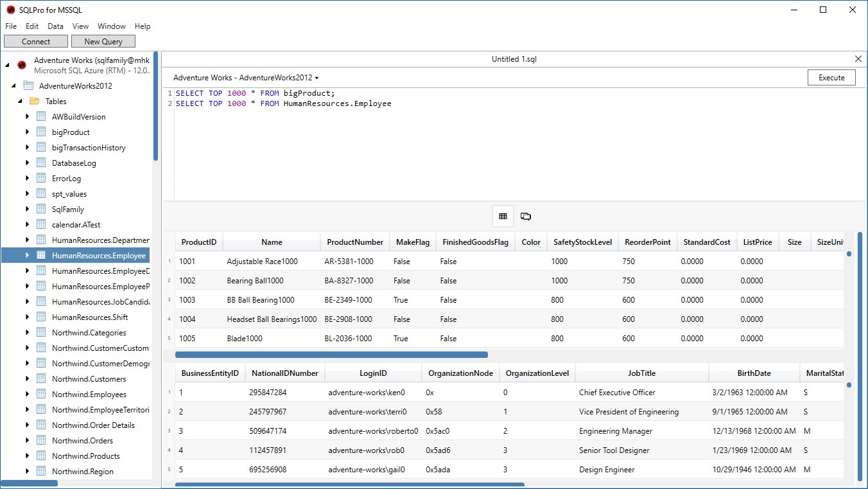Click the Connect button
The image size is (868, 489).
[x=36, y=41]
